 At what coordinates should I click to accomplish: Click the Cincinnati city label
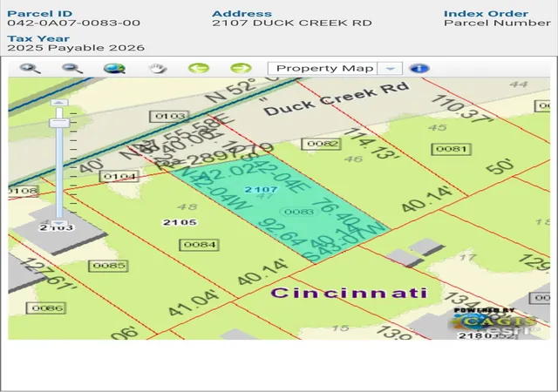pyautogui.click(x=349, y=293)
